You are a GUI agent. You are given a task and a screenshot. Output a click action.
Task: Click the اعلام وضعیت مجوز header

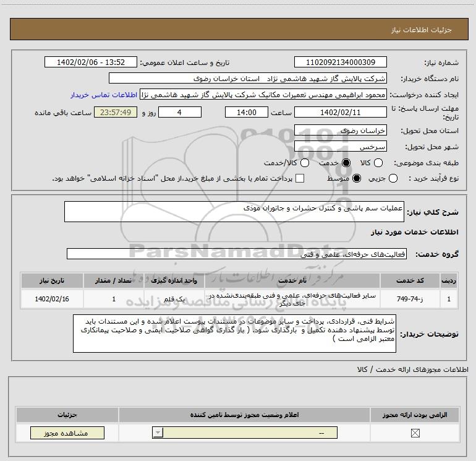pyautogui.click(x=244, y=415)
